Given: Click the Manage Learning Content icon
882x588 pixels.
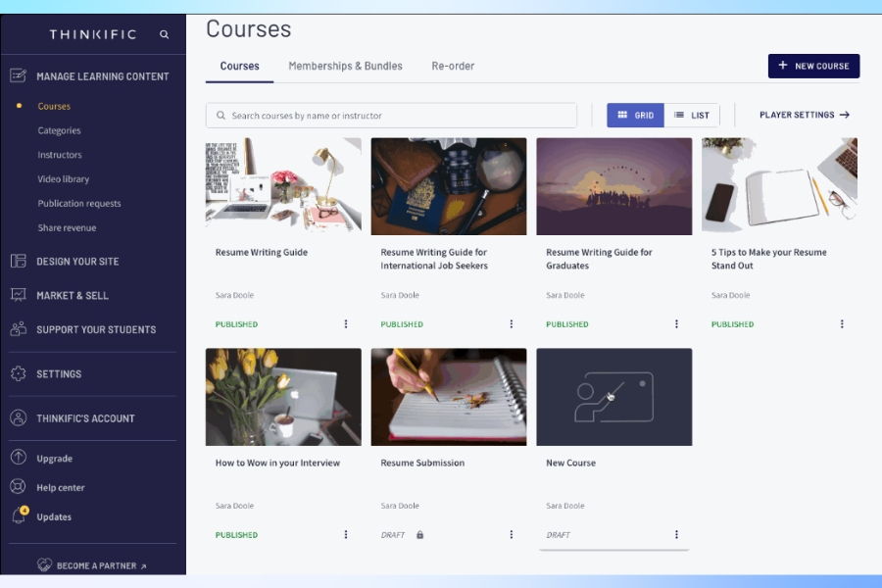Looking at the screenshot, I should [18, 75].
